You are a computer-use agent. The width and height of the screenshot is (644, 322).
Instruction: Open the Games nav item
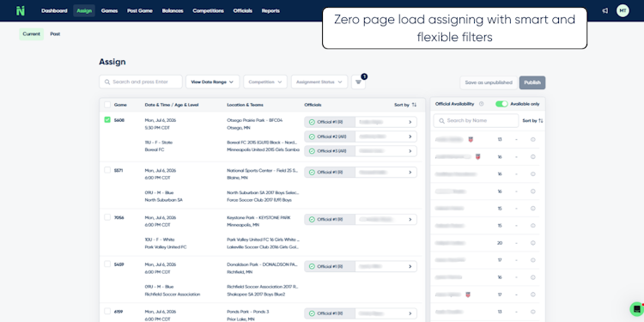coord(110,10)
